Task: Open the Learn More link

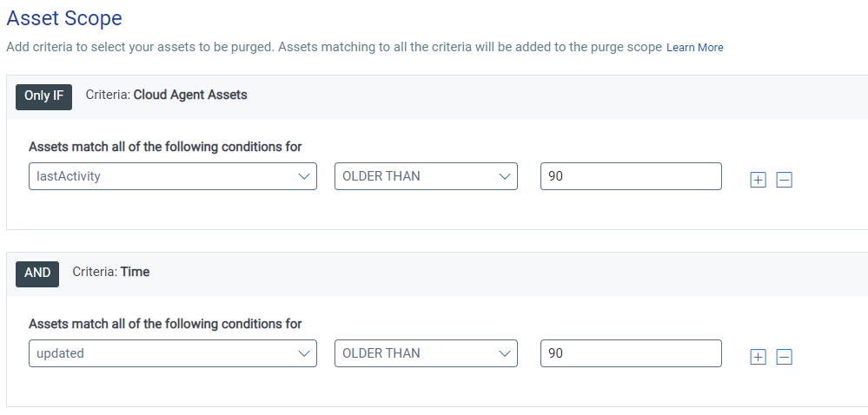Action: (x=695, y=48)
